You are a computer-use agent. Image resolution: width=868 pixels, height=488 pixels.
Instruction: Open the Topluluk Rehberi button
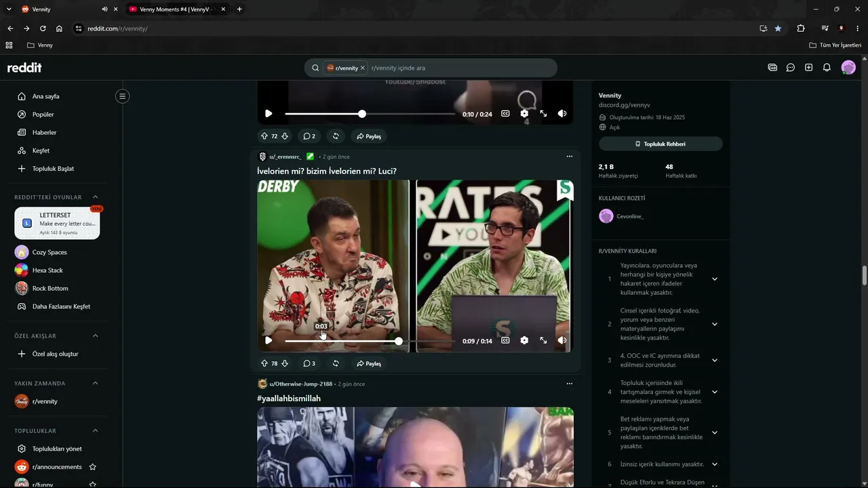point(660,144)
